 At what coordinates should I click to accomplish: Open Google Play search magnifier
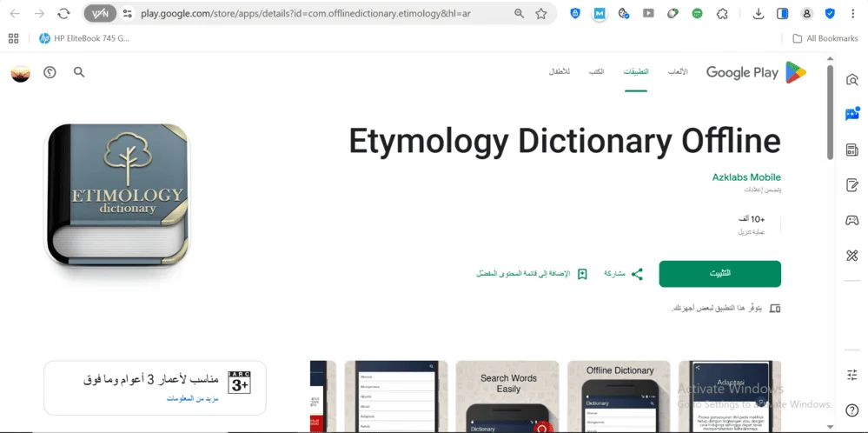point(79,72)
